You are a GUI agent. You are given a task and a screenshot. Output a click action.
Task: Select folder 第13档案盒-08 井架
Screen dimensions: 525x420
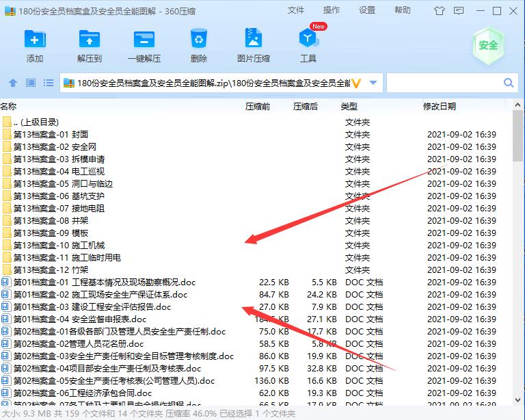point(256,221)
